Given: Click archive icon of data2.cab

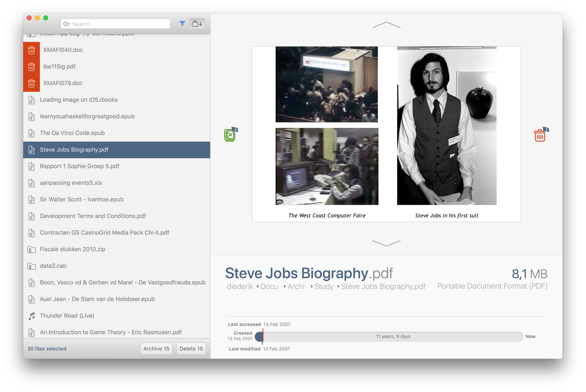Looking at the screenshot, I should (31, 266).
